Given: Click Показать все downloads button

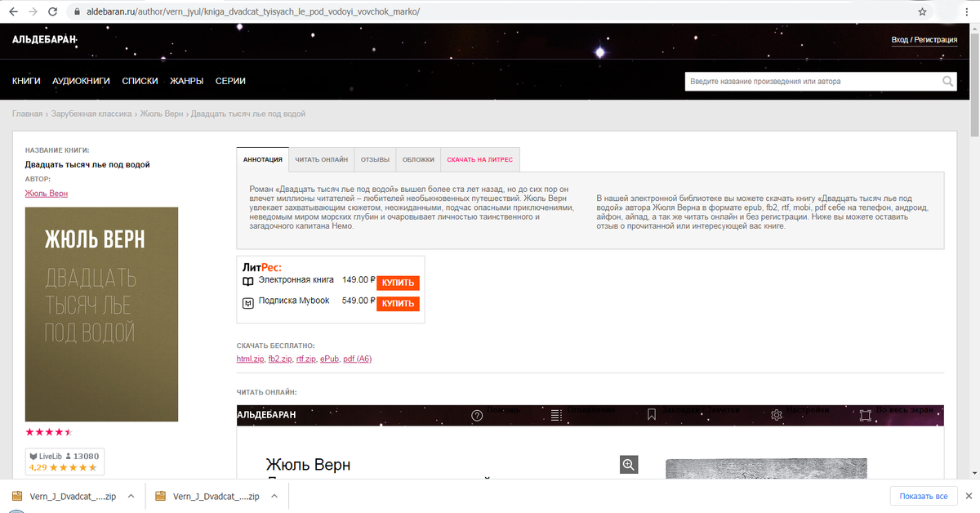Looking at the screenshot, I should pos(924,496).
